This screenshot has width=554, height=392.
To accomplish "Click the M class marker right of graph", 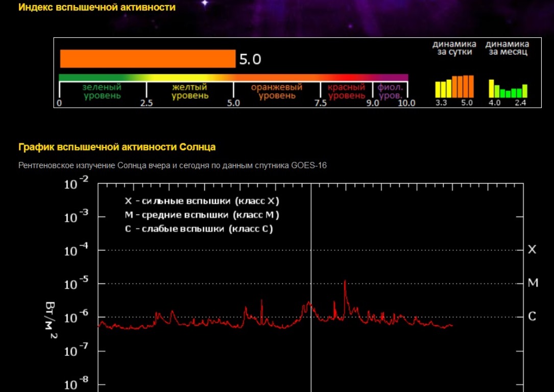I will tap(533, 283).
